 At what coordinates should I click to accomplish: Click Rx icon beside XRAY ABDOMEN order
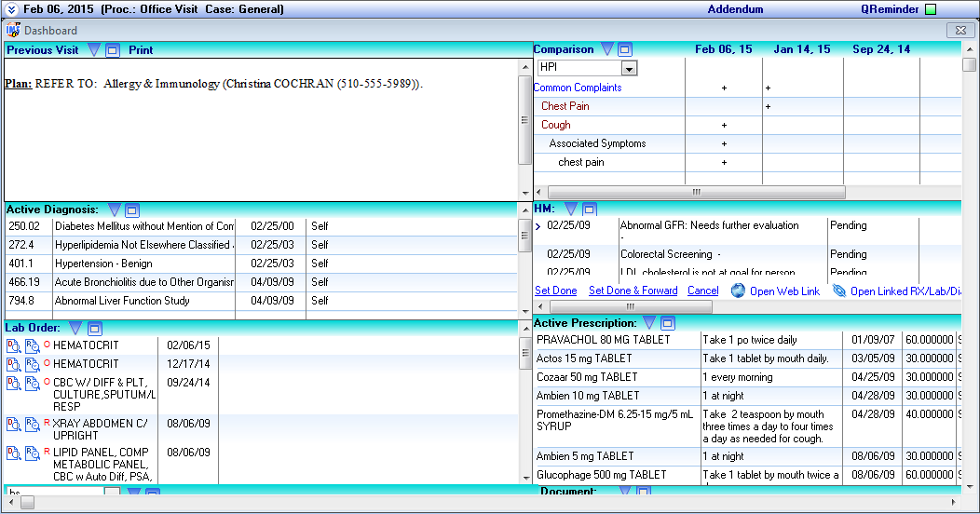point(32,425)
